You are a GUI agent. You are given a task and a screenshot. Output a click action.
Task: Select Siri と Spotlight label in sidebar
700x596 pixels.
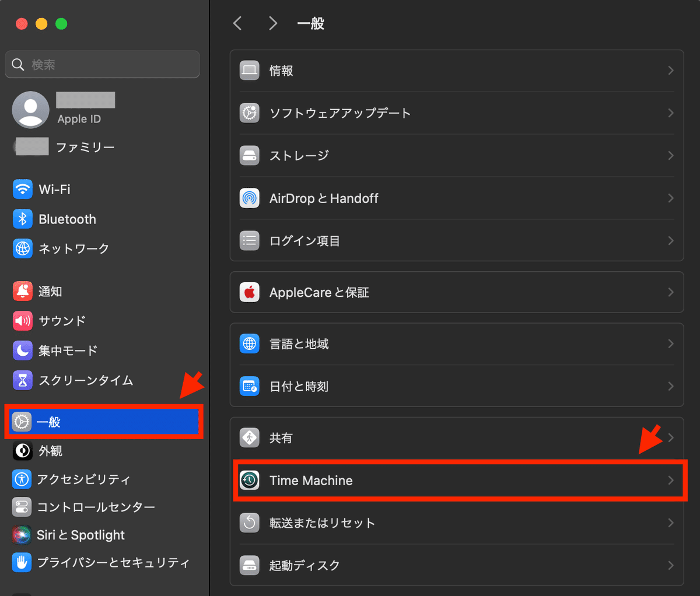(80, 535)
